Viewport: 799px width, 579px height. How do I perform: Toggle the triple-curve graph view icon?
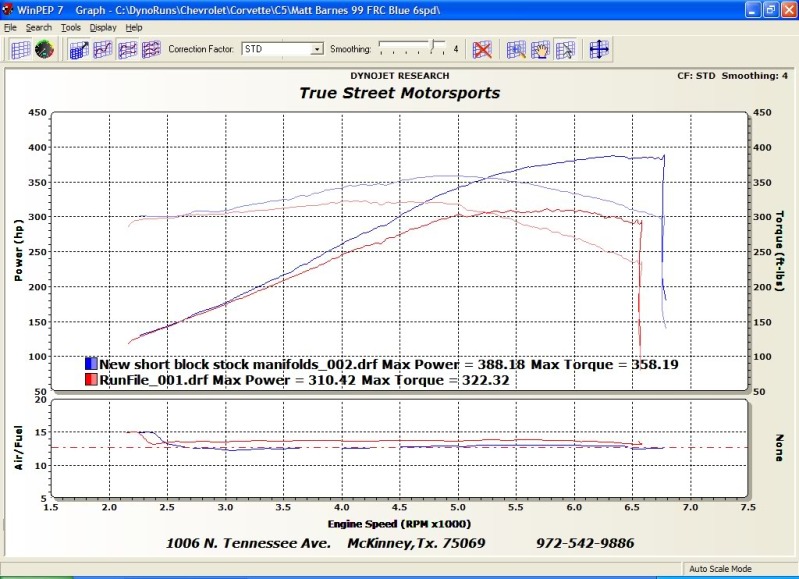point(151,49)
